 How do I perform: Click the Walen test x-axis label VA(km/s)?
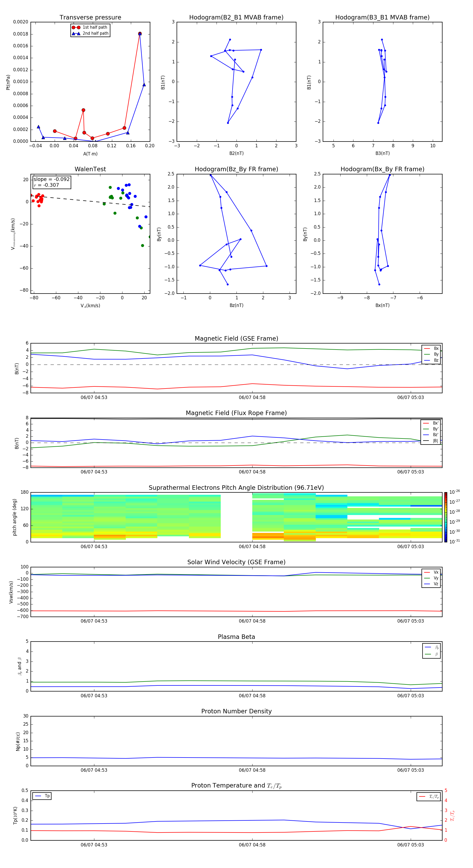90,306
